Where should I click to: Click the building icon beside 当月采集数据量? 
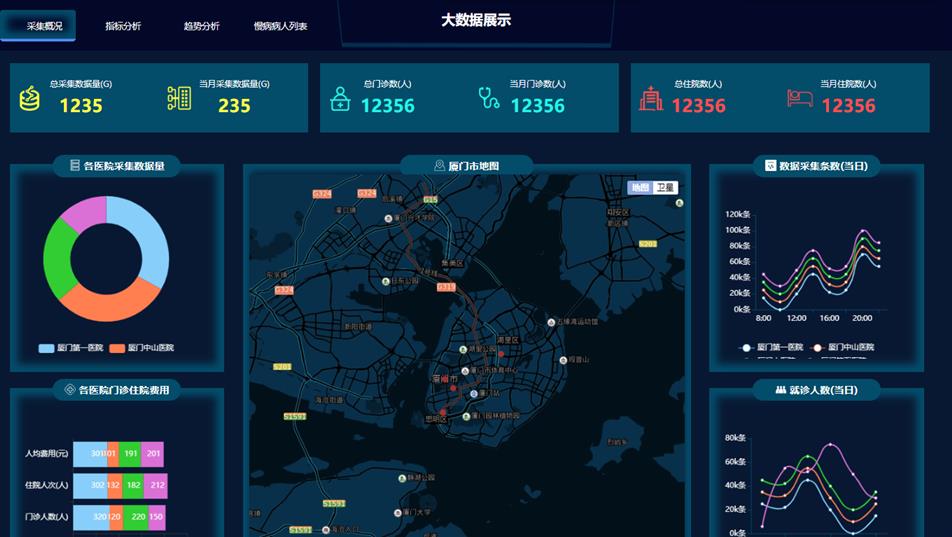tap(179, 98)
